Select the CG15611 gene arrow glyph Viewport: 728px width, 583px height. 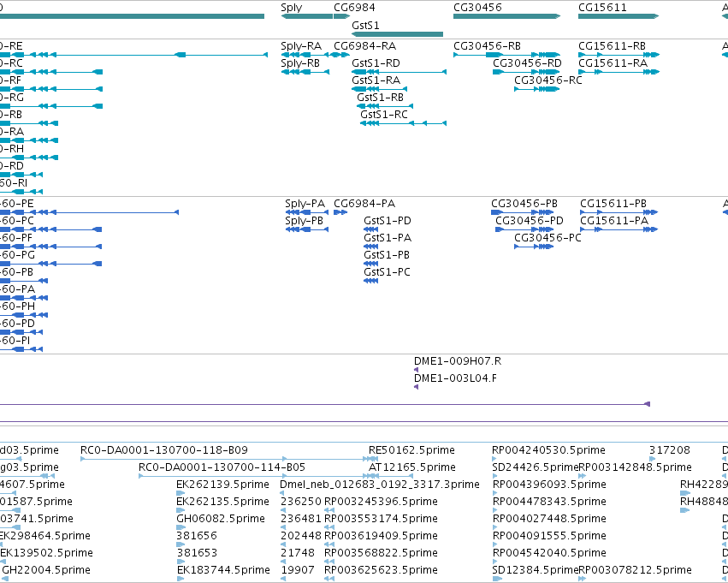coord(619,16)
